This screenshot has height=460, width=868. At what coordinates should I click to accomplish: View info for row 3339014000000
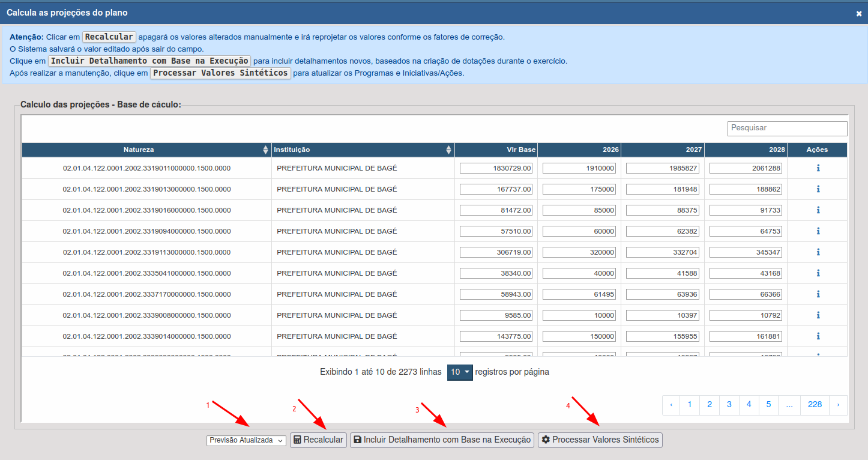[818, 336]
